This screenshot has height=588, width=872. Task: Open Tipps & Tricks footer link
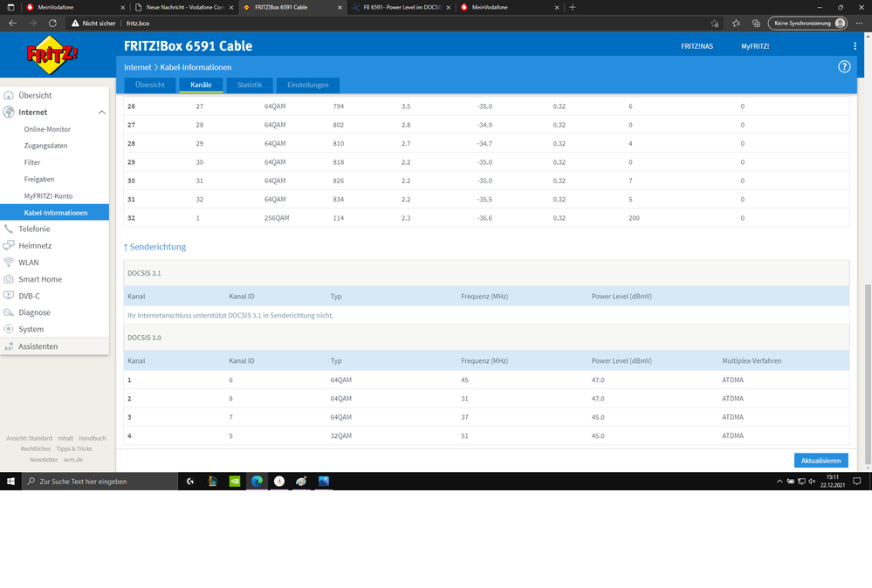pos(74,448)
